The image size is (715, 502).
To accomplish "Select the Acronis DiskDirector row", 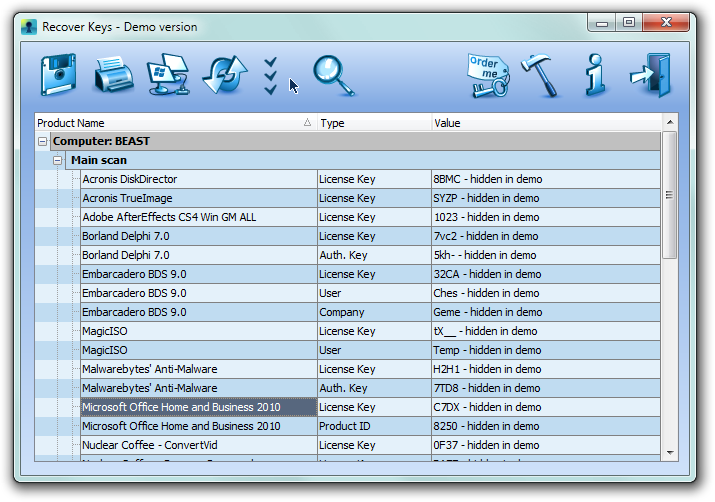I will [x=348, y=179].
